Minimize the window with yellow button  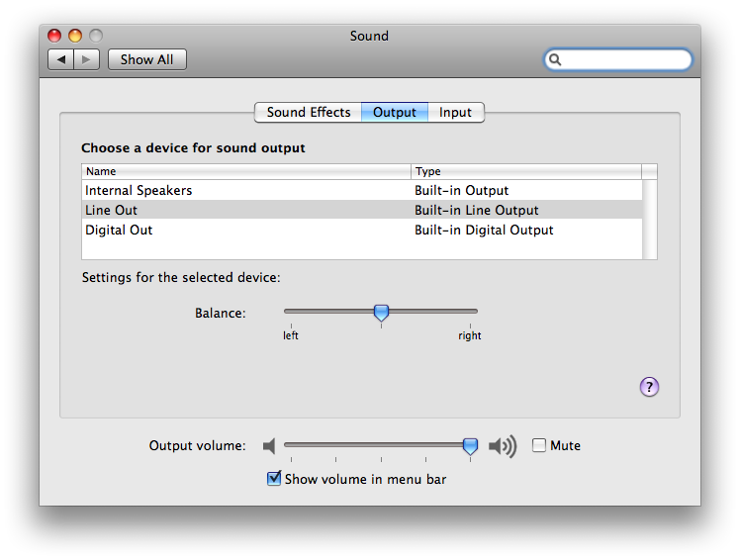click(75, 36)
